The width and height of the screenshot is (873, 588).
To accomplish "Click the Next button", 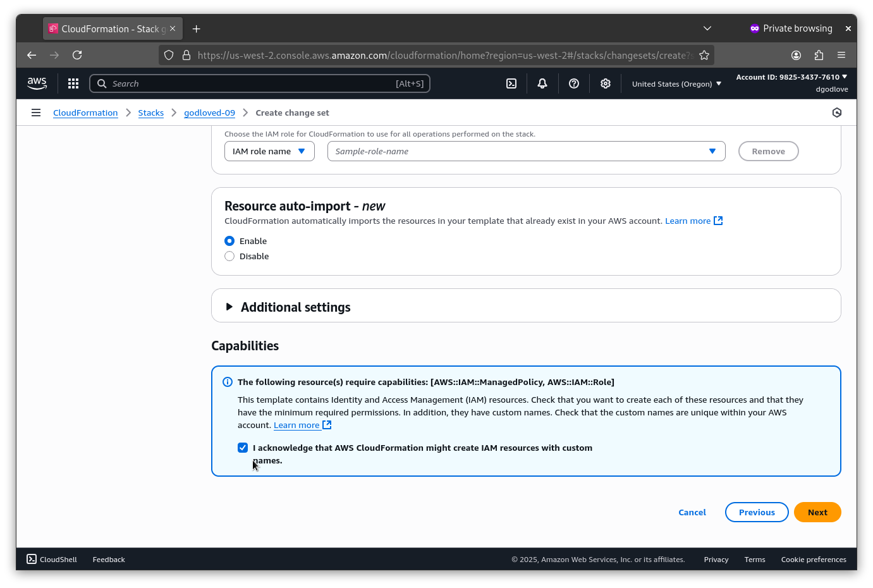I will coord(817,512).
